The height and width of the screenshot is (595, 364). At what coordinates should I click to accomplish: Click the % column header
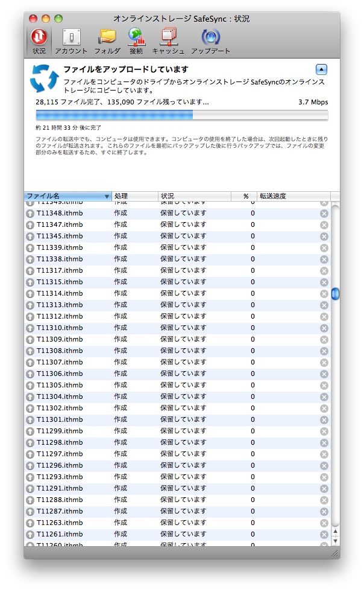pyautogui.click(x=245, y=197)
